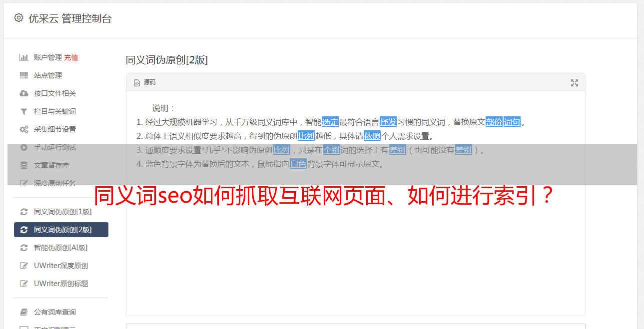Open 账户管理 bar chart icon
The image size is (644, 329).
tap(23, 57)
